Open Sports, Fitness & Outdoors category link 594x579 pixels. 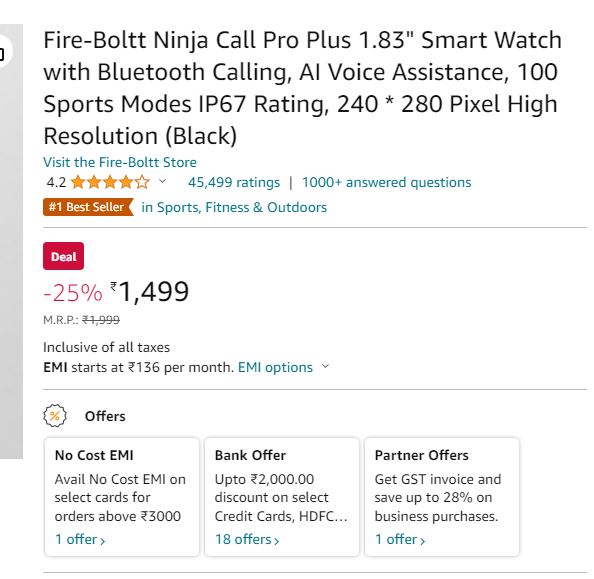234,207
